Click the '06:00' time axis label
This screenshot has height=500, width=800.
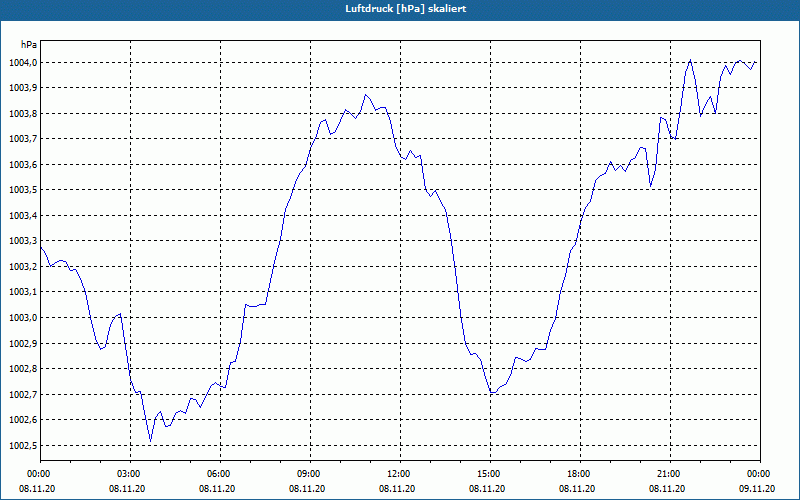click(220, 474)
